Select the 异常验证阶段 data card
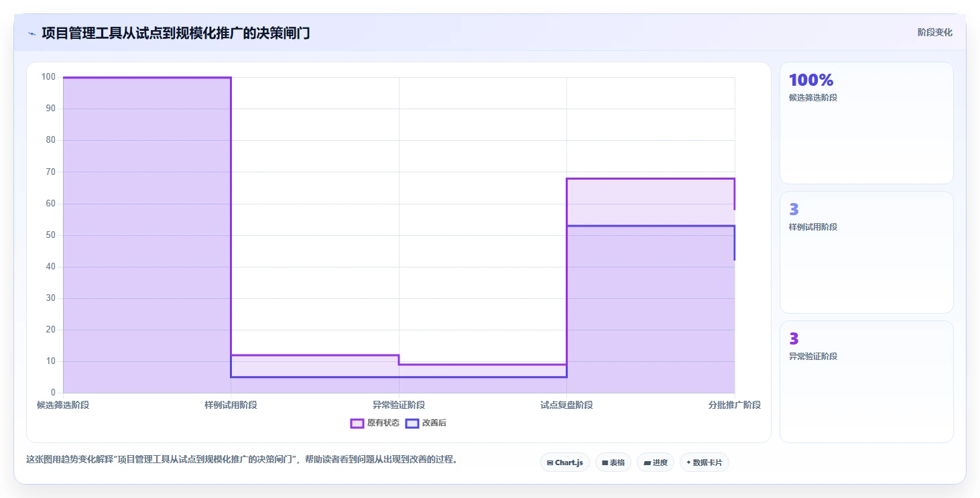 [x=867, y=381]
